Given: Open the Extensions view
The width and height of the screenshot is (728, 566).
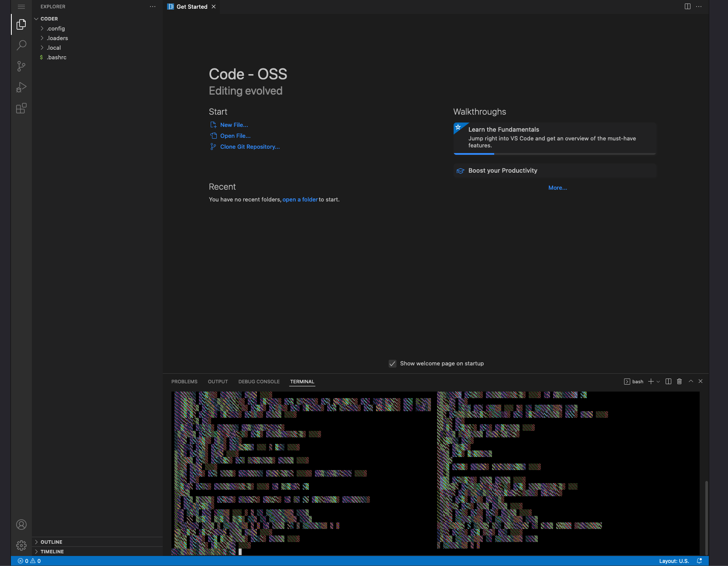Looking at the screenshot, I should click(x=21, y=108).
